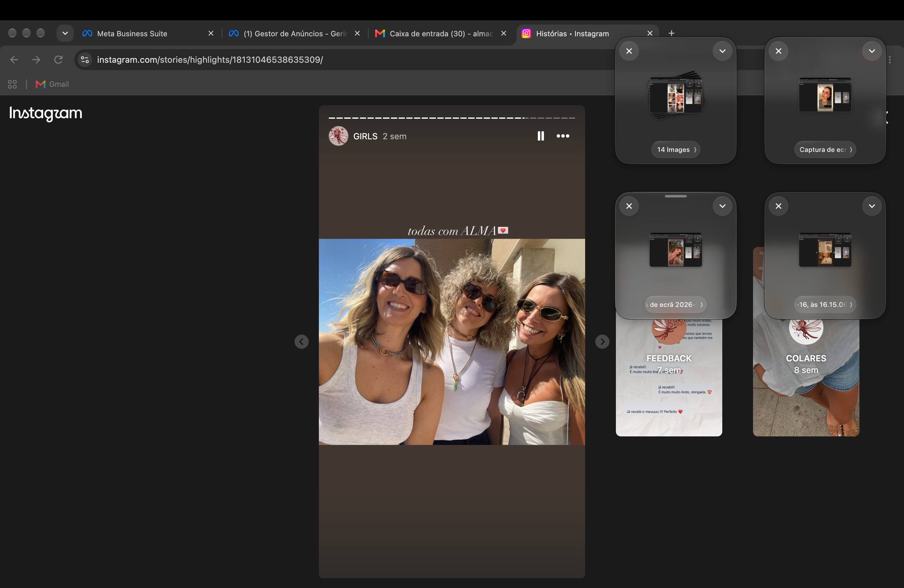Image resolution: width=904 pixels, height=588 pixels.
Task: Close the Caixa de entrada tab
Action: [503, 34]
